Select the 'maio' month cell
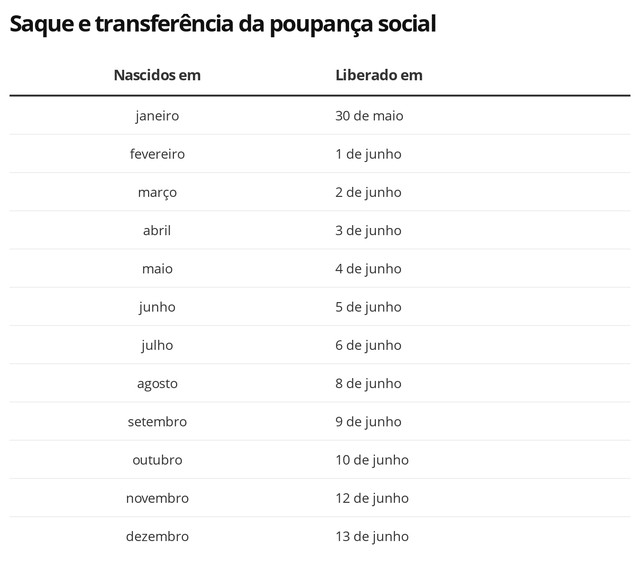Screen dimensions: 640x564 tap(157, 269)
